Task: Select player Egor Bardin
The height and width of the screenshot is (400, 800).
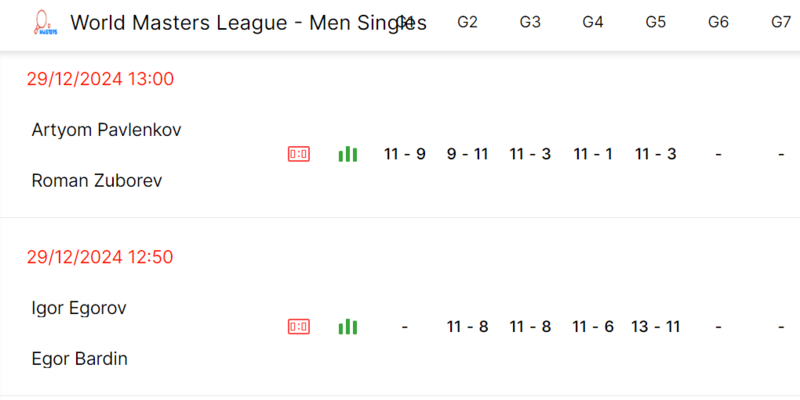Action: [x=80, y=359]
